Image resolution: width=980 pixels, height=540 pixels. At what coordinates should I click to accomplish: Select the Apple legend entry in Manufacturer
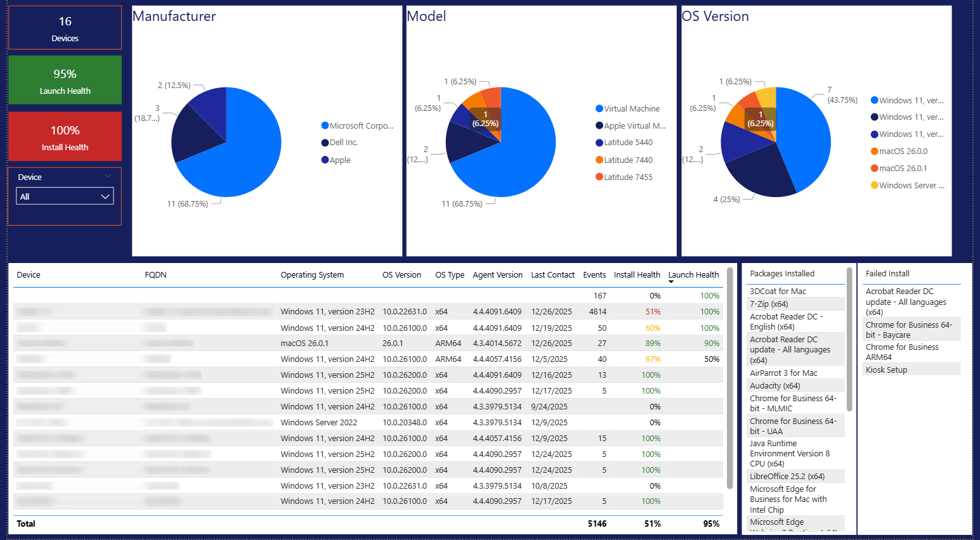340,160
